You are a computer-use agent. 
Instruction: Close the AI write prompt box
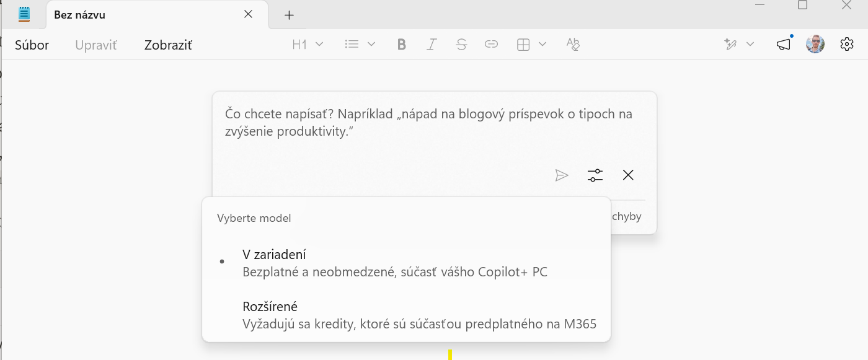[x=628, y=175]
